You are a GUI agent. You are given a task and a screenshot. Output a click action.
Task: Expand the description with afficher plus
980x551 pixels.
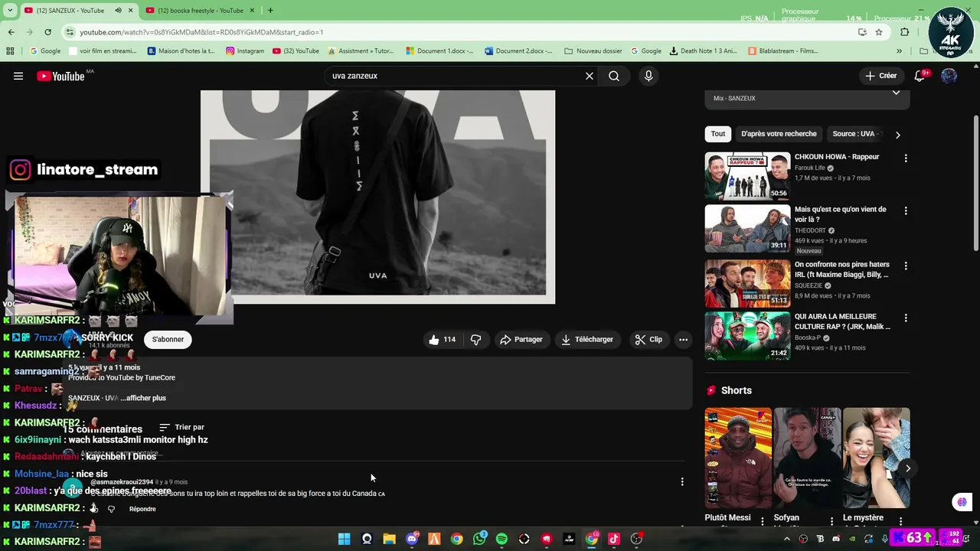pyautogui.click(x=142, y=398)
